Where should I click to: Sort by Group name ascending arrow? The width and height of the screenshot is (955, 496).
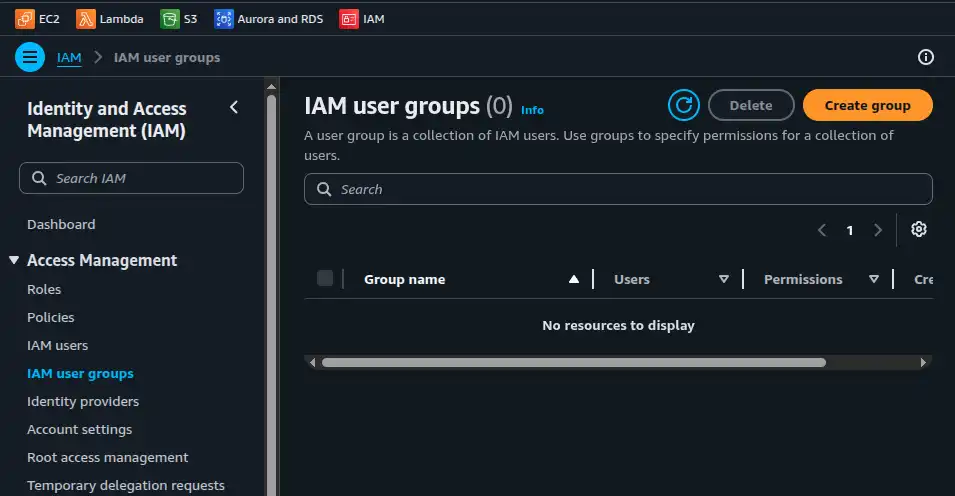[574, 279]
